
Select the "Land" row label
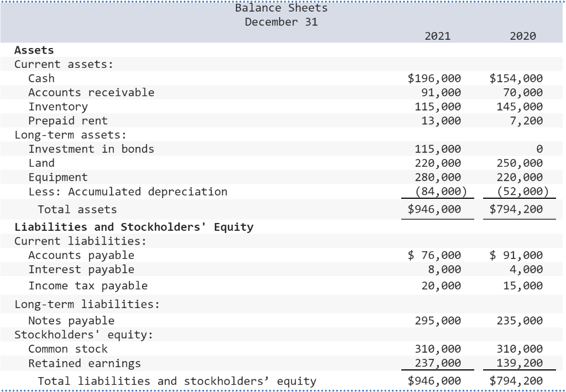coord(41,163)
